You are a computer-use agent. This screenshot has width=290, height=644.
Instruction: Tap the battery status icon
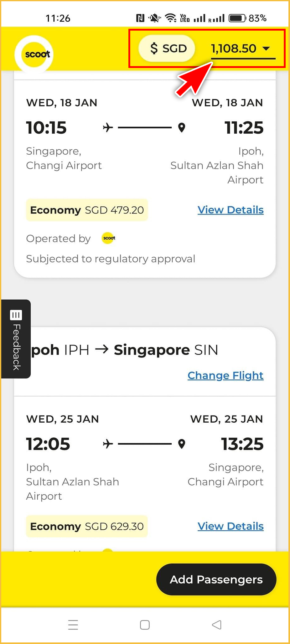(x=237, y=18)
